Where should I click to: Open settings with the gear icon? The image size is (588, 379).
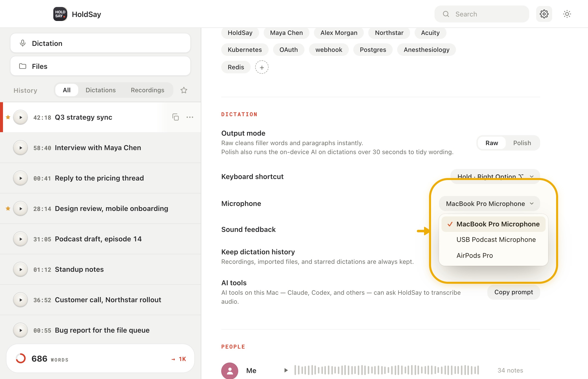(544, 14)
